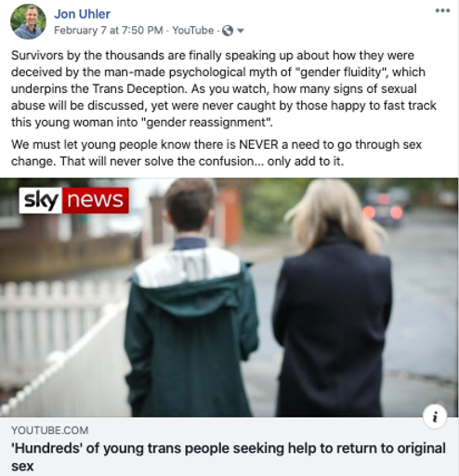Click the blonde person in the video preview
This screenshot has width=459, height=476.
[333, 297]
